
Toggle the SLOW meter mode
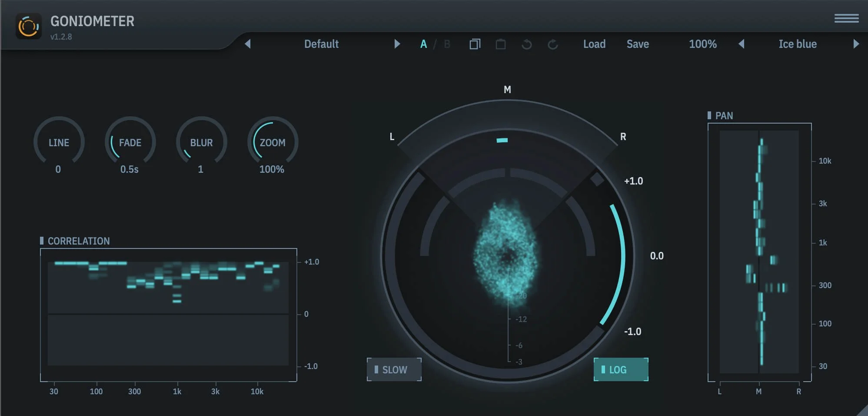click(x=394, y=369)
